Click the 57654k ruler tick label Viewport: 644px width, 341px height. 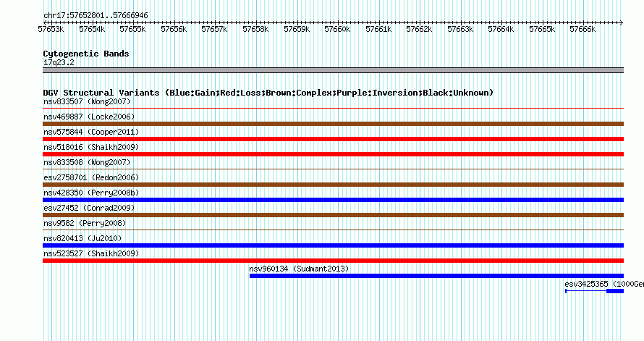[92, 29]
